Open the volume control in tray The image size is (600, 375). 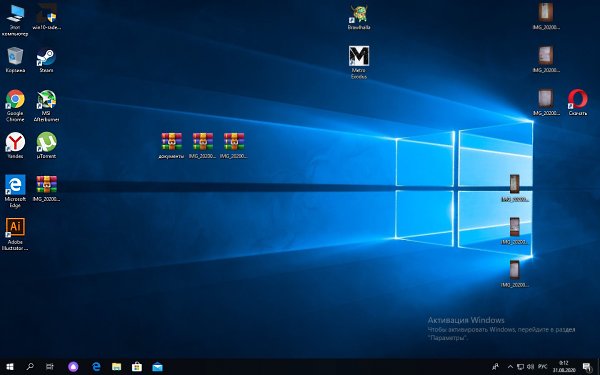[x=530, y=367]
